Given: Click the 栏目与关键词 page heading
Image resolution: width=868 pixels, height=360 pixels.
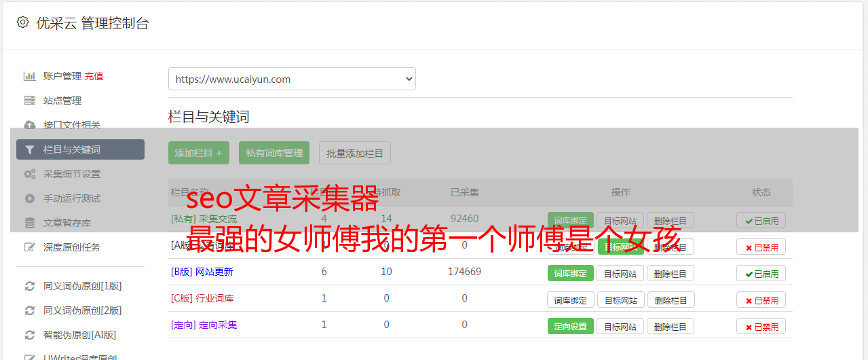Looking at the screenshot, I should pyautogui.click(x=209, y=117).
